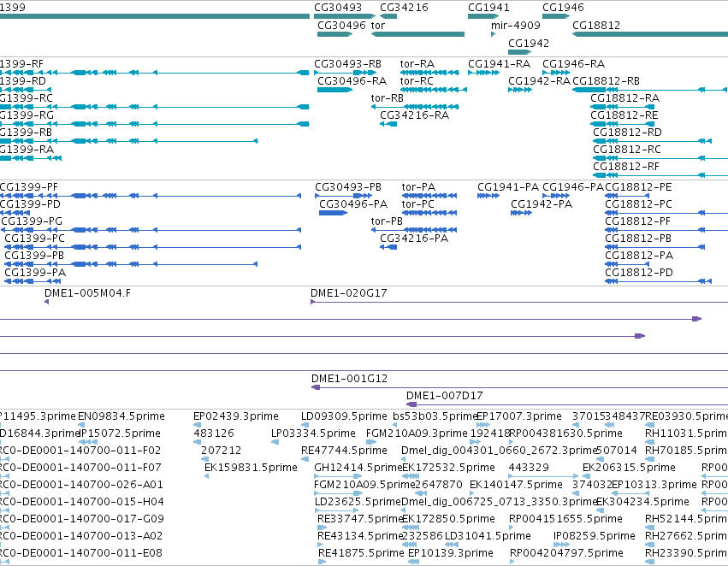Click EST FGM210A09.3prime
Screen dimensions: 728x566
tap(417, 433)
